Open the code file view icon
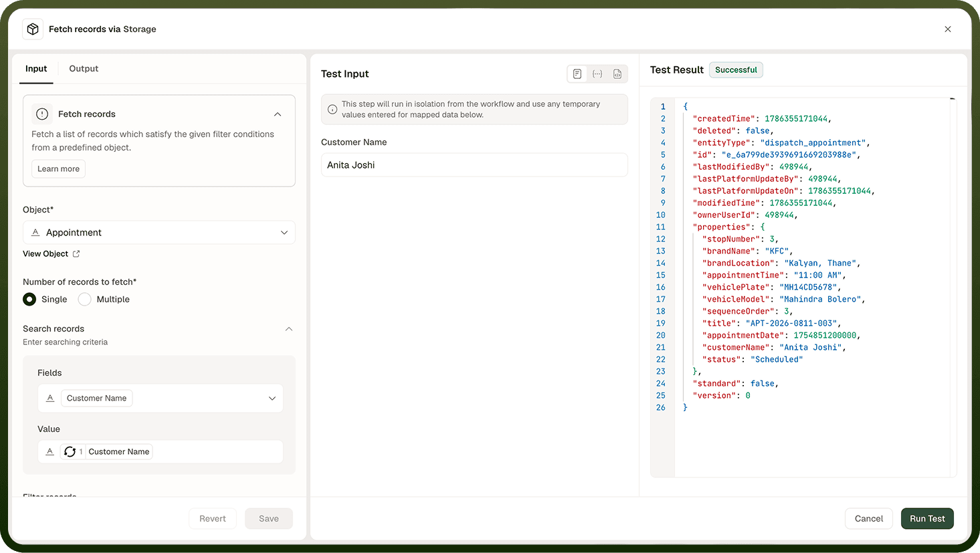This screenshot has height=553, width=980. click(617, 74)
